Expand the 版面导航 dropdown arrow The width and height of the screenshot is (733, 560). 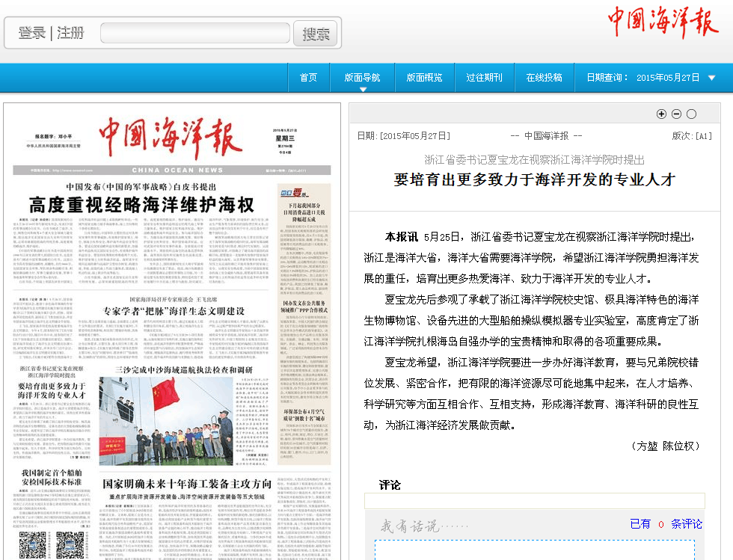[x=363, y=89]
